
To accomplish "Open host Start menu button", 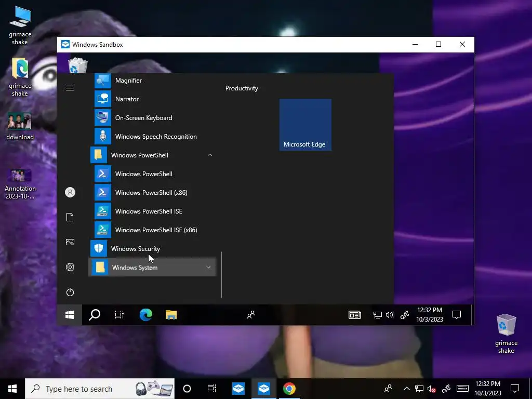I will click(12, 389).
